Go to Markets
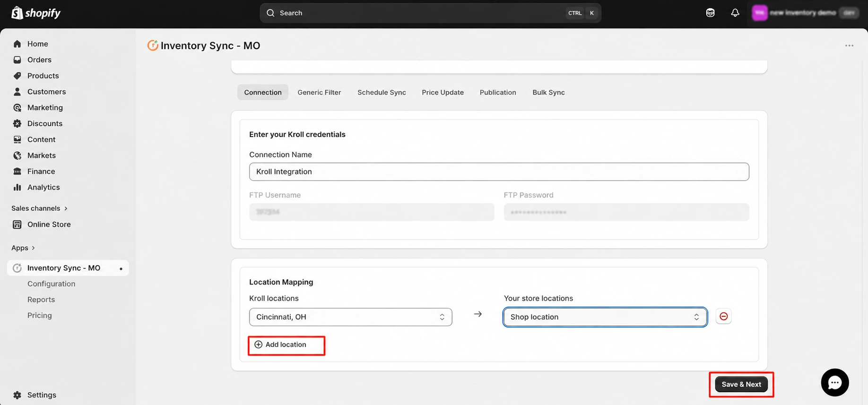This screenshot has height=405, width=868. pos(41,155)
